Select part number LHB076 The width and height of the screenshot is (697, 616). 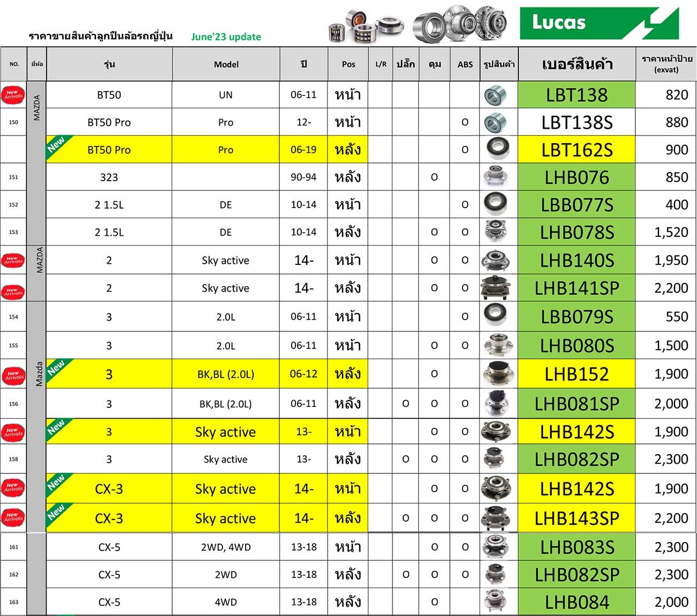point(577,177)
